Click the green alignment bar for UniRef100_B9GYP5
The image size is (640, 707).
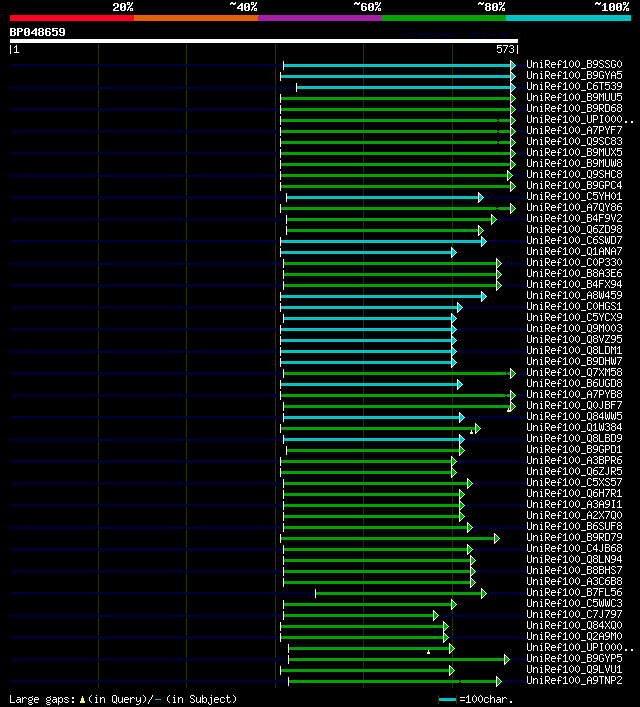coord(399,659)
